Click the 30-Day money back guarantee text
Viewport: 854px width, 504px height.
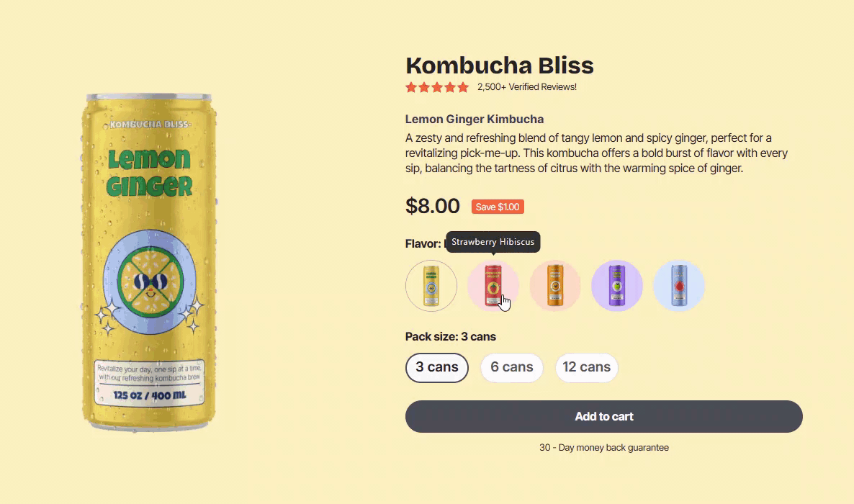click(x=603, y=448)
